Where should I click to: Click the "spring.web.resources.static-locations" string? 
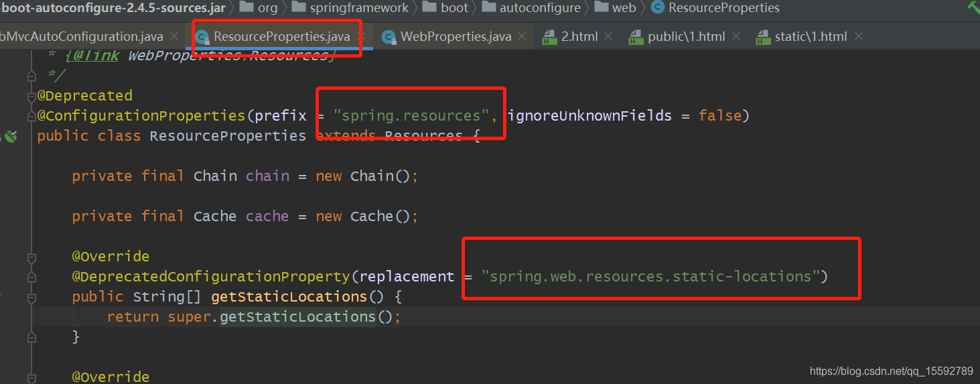tap(650, 277)
